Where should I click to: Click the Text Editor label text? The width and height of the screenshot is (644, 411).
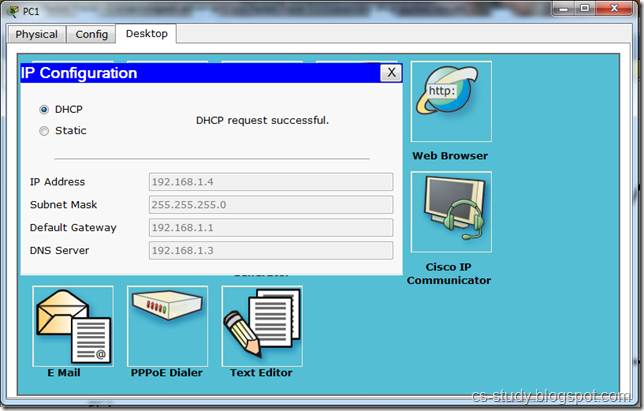(261, 373)
